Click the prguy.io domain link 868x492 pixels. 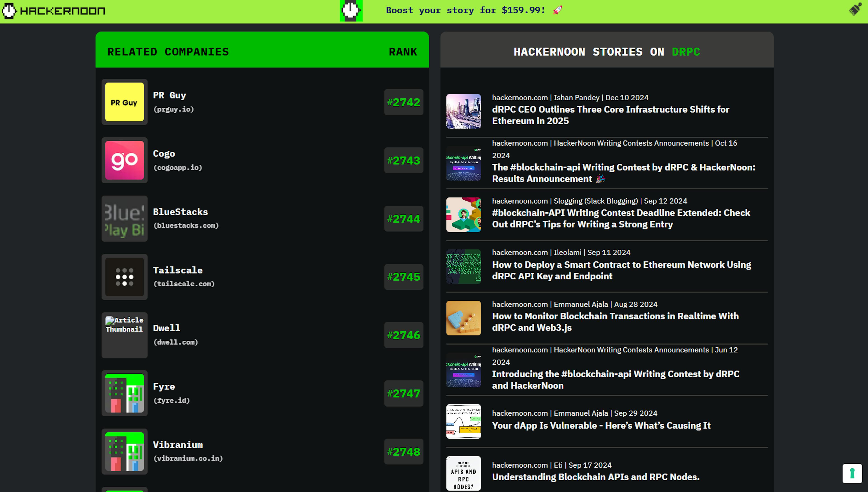[x=174, y=109]
